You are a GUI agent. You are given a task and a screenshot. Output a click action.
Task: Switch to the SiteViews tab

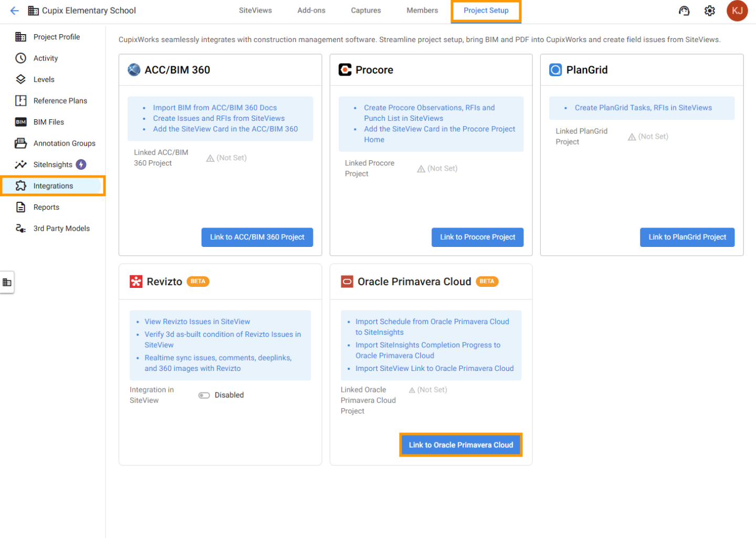pyautogui.click(x=255, y=11)
